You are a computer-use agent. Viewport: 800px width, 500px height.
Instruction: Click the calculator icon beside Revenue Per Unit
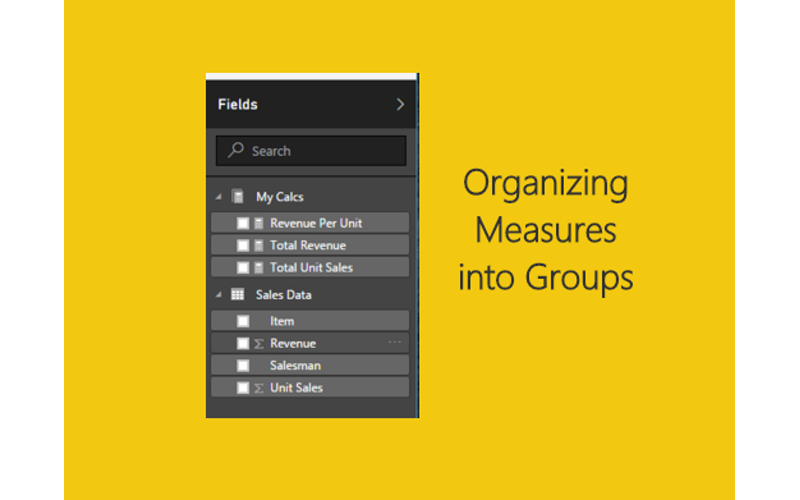258,223
